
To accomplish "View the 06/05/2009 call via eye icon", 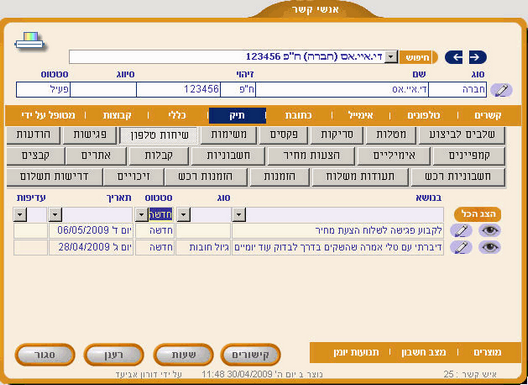I will click(x=490, y=231).
